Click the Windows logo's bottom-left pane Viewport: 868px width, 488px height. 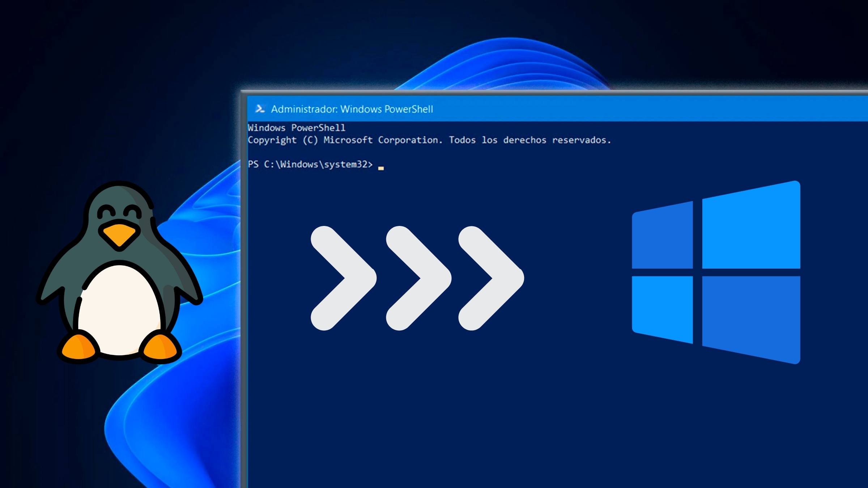pyautogui.click(x=663, y=307)
